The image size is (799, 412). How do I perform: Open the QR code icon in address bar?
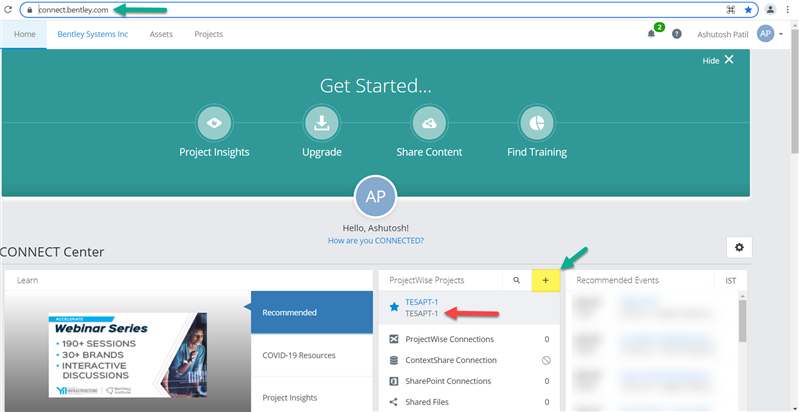tap(731, 10)
